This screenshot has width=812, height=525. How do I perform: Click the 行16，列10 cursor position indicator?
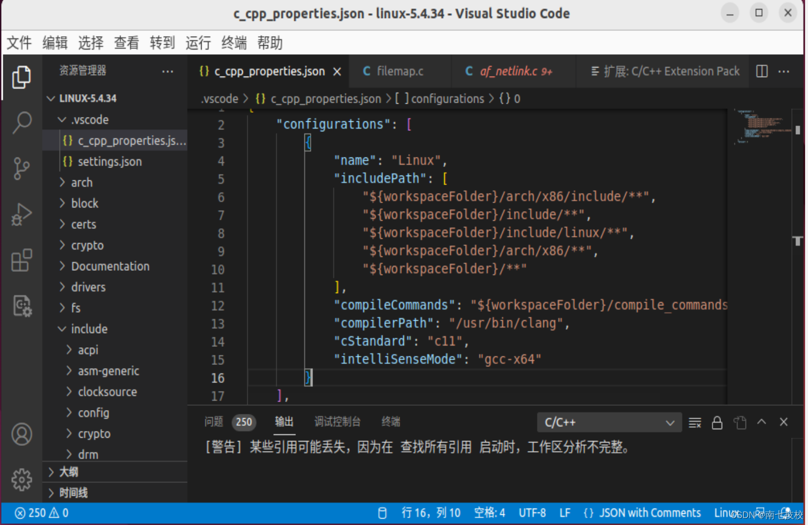tap(431, 512)
